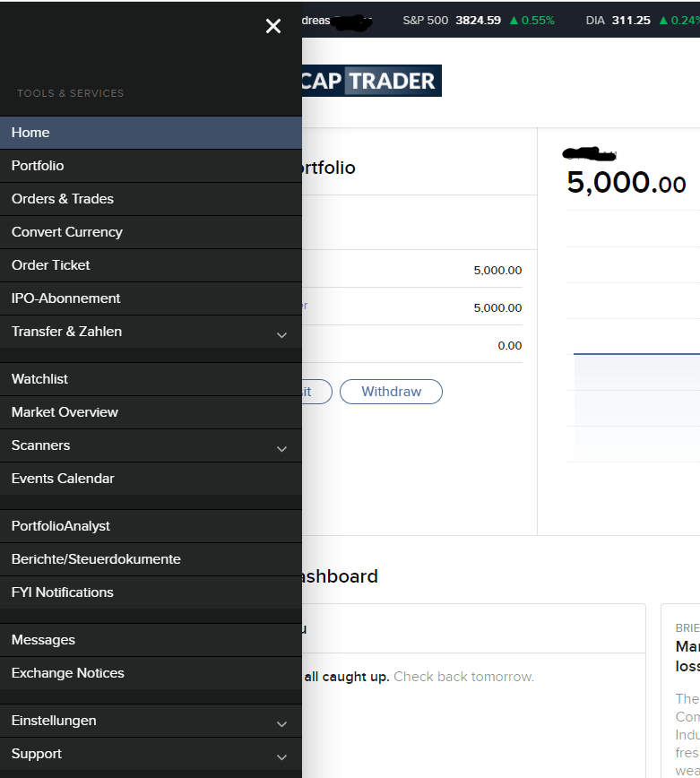Click the account value chart area
Viewport: 700px width, 778px height.
633,337
